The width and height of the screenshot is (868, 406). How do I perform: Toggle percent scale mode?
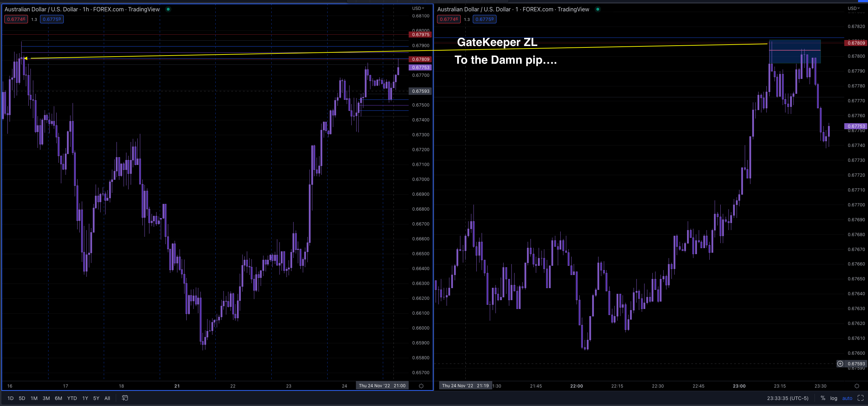coord(823,398)
